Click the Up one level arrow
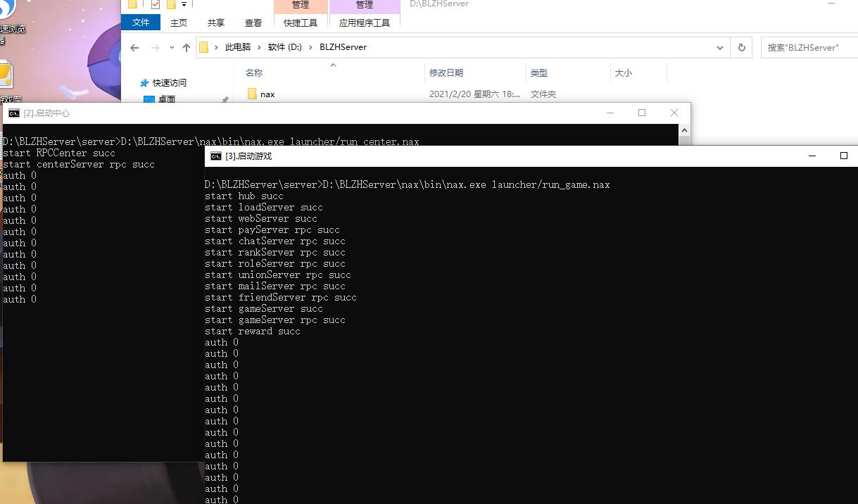The width and height of the screenshot is (858, 504). (186, 48)
